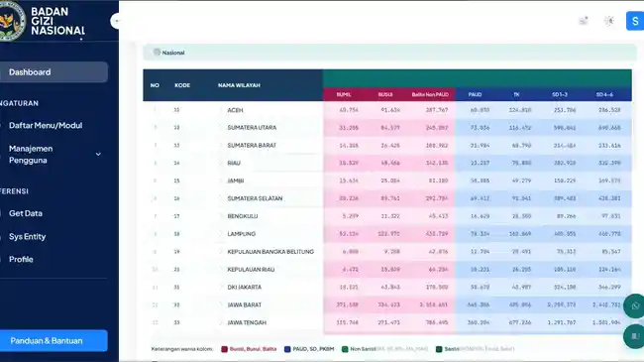Click the Balita Non PAUD column header

pyautogui.click(x=430, y=94)
